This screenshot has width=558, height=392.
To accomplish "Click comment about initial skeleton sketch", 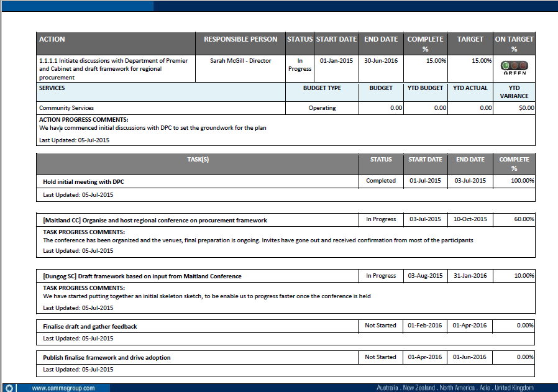I will (x=207, y=296).
